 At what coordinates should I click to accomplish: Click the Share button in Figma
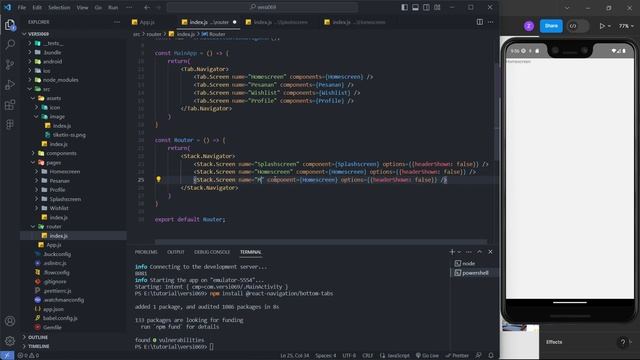point(551,26)
